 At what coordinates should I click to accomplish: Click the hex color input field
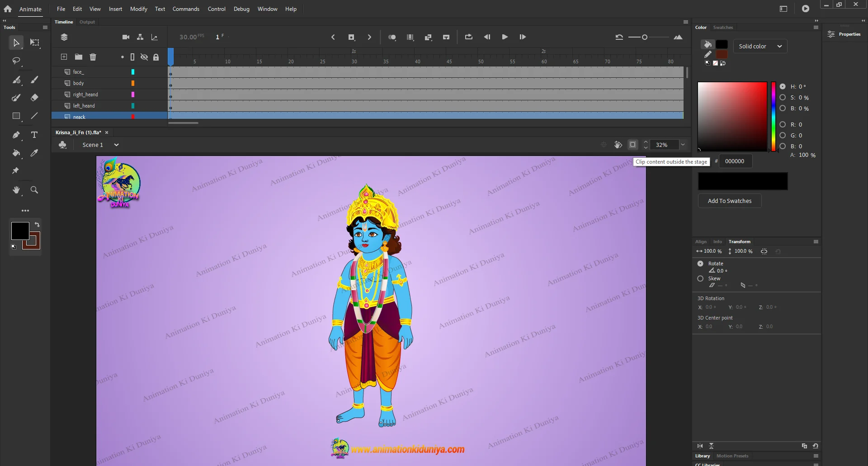click(x=735, y=161)
